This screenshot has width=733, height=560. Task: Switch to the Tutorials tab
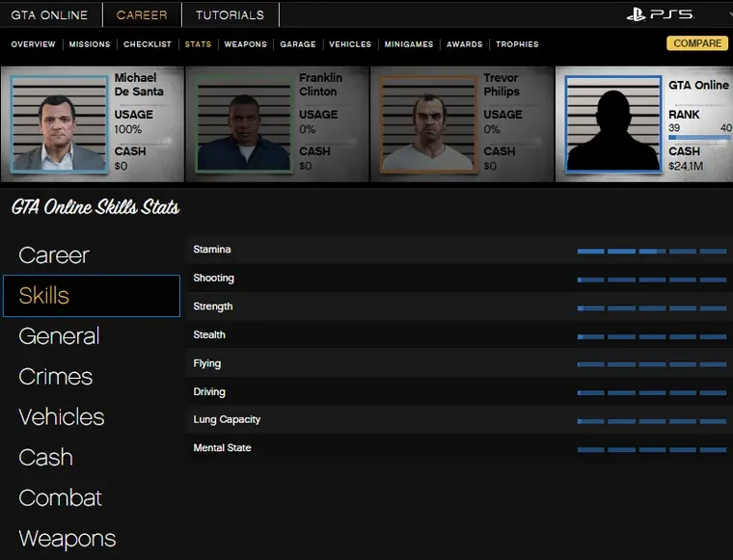pos(230,14)
